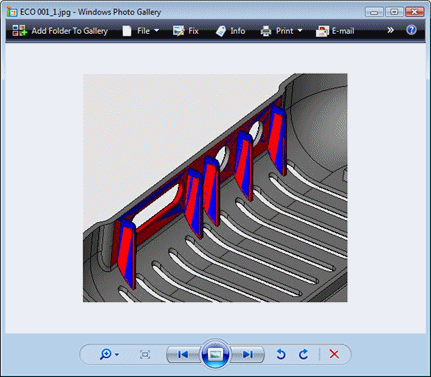Image resolution: width=431 pixels, height=377 pixels.
Task: Click the E-mail photo button
Action: coord(335,31)
